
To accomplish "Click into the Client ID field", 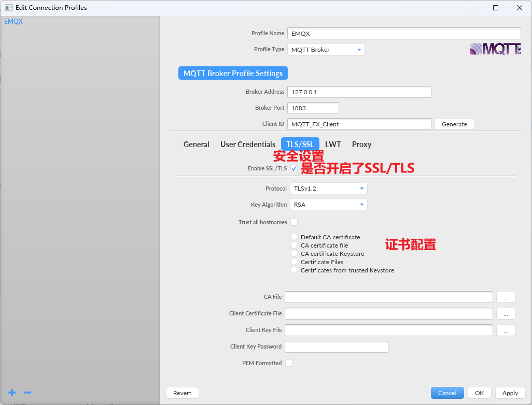I will [359, 124].
